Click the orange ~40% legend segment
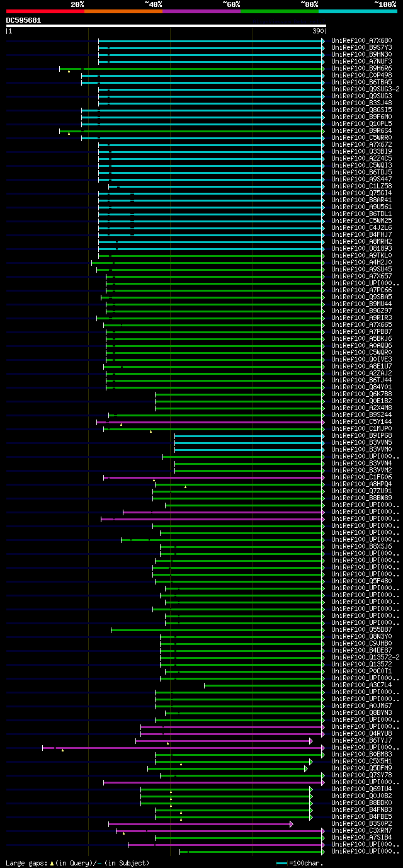Screen dimensions: 403x868 point(123,11)
